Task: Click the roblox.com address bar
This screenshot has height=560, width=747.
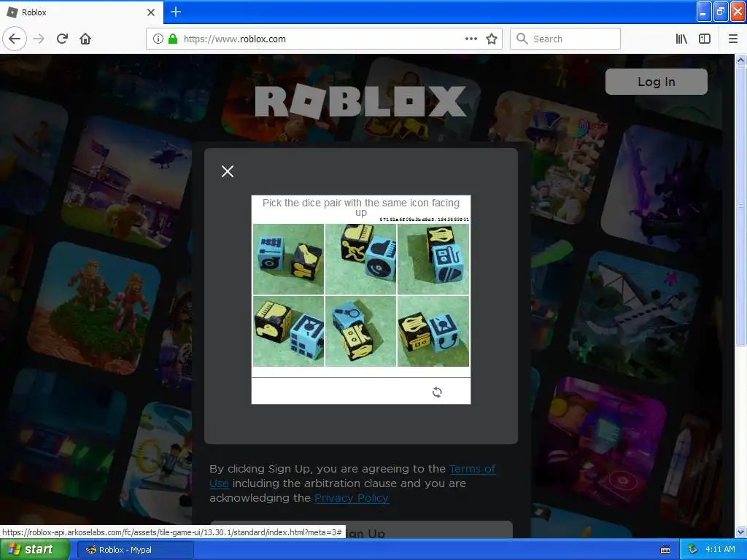Action: point(324,39)
